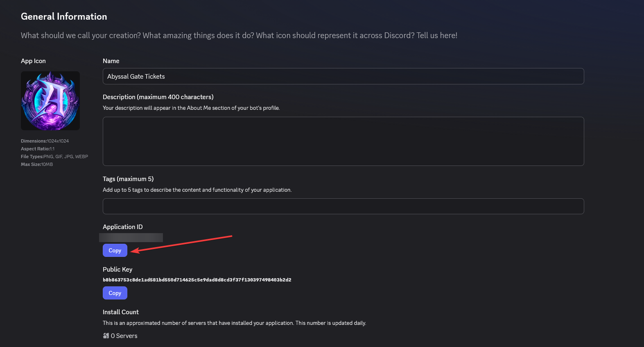The image size is (644, 347).
Task: Click the Max Size 10MB info text
Action: [36, 164]
